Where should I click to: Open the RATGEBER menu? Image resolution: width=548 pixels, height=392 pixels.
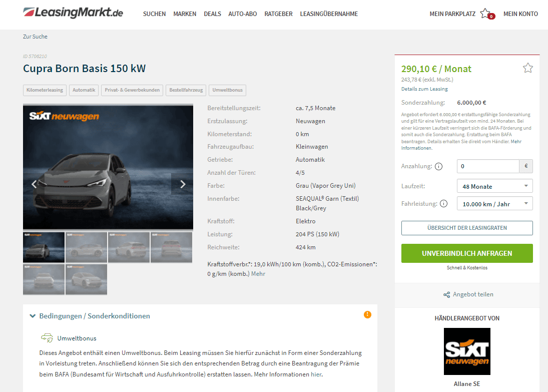pyautogui.click(x=278, y=14)
